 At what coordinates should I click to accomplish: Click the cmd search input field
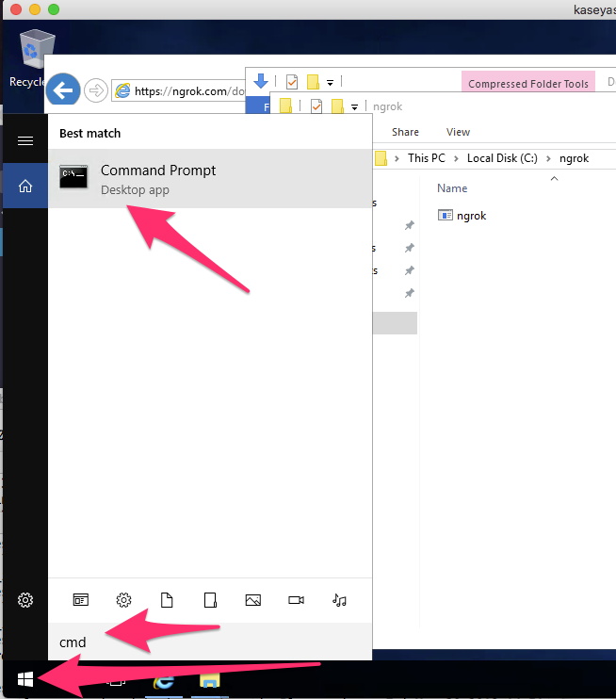tap(210, 642)
